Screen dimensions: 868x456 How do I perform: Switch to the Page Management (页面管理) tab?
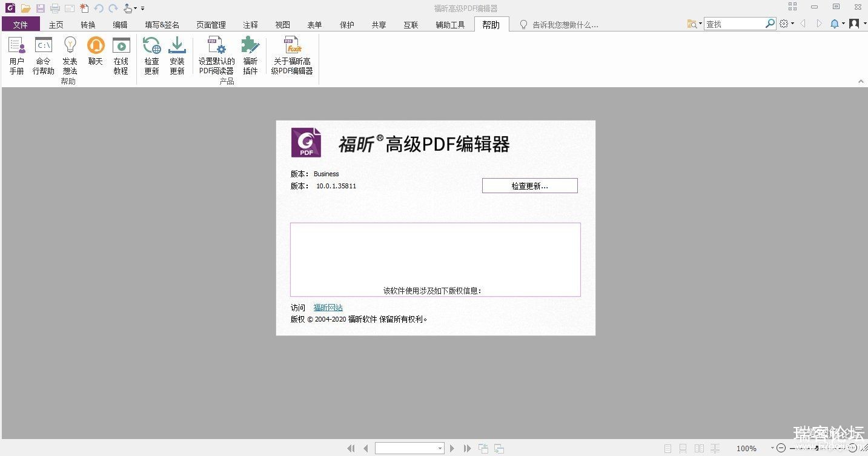coord(211,25)
